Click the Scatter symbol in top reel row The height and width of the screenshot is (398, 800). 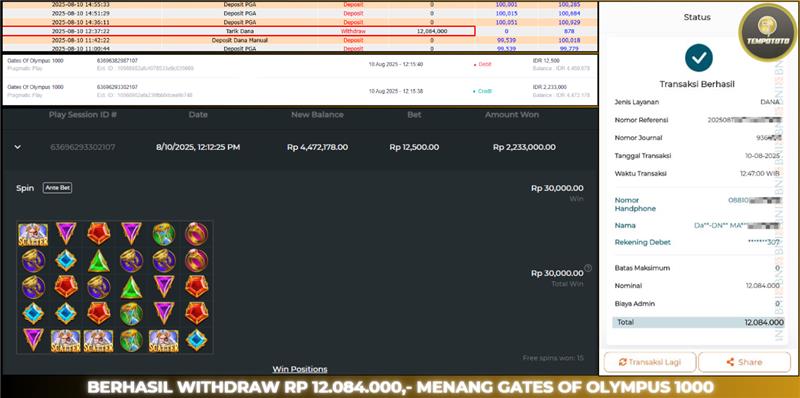pyautogui.click(x=33, y=234)
